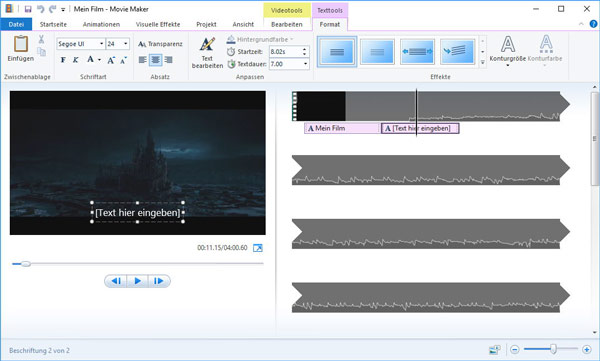Screen dimensions: 600x361
Task: Click the copy icon in Zwischenablage
Action: [x=41, y=52]
